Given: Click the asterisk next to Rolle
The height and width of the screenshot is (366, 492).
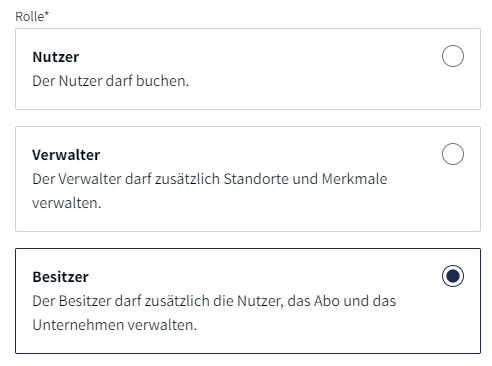Looking at the screenshot, I should [47, 14].
